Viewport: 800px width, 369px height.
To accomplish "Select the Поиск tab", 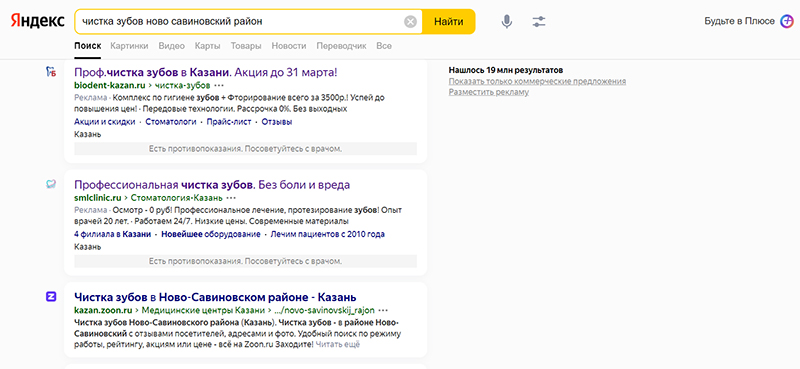I will coord(87,46).
